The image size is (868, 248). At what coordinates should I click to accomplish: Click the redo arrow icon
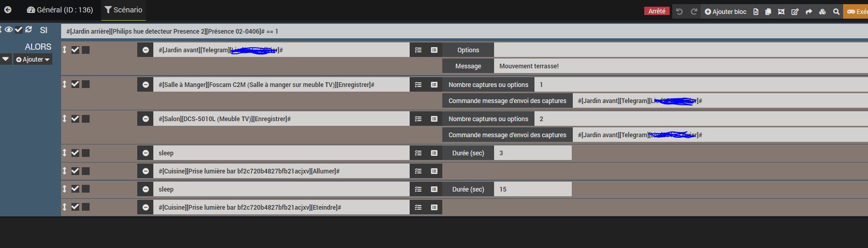coord(694,11)
